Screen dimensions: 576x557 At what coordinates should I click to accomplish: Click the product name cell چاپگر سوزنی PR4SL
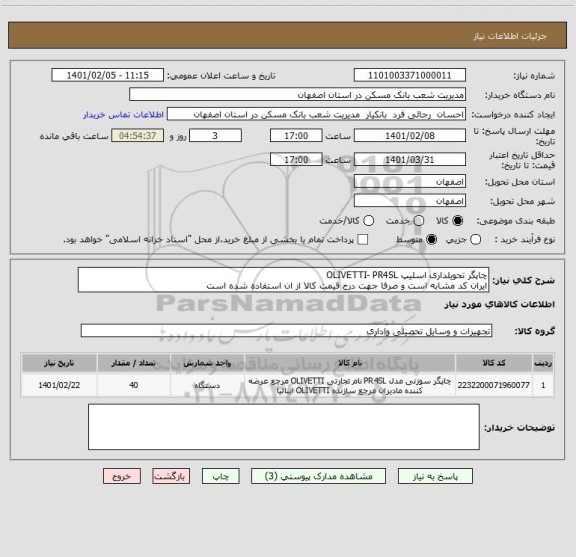pyautogui.click(x=350, y=385)
